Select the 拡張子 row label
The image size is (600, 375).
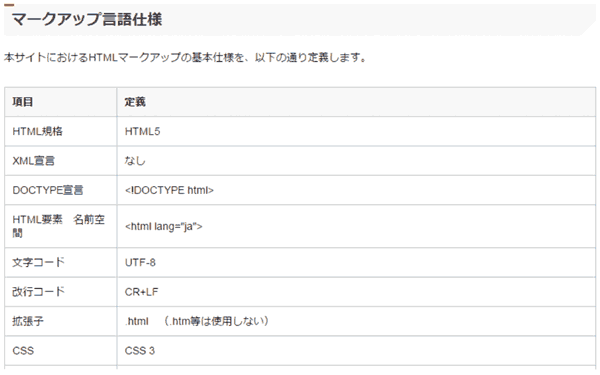28,321
